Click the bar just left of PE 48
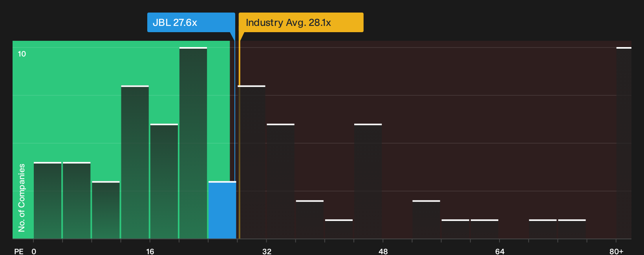Viewport: 644px width, 255px height. click(x=368, y=181)
